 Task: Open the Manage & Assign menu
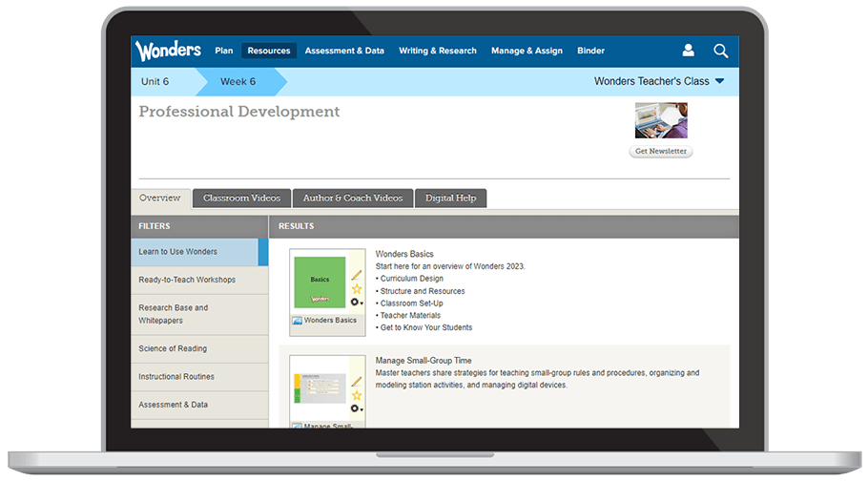527,51
